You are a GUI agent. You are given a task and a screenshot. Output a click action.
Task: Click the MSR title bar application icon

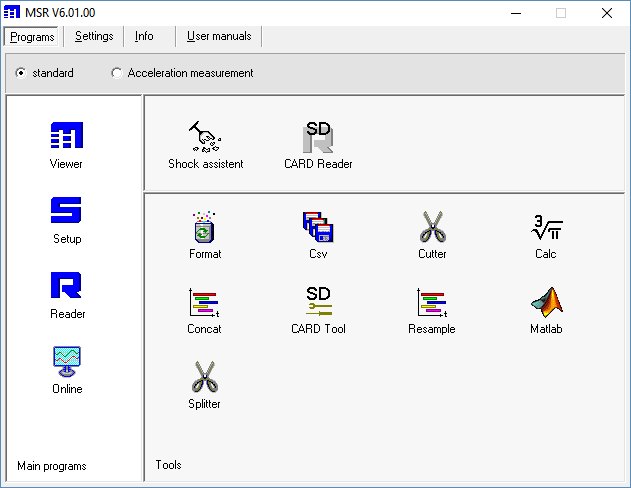click(11, 12)
